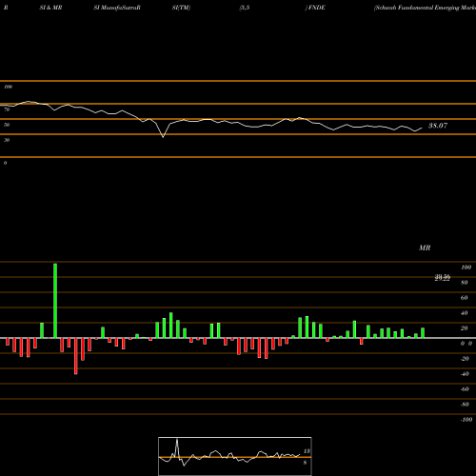Click the '100' label on the RSI panel

[x=8, y=87]
